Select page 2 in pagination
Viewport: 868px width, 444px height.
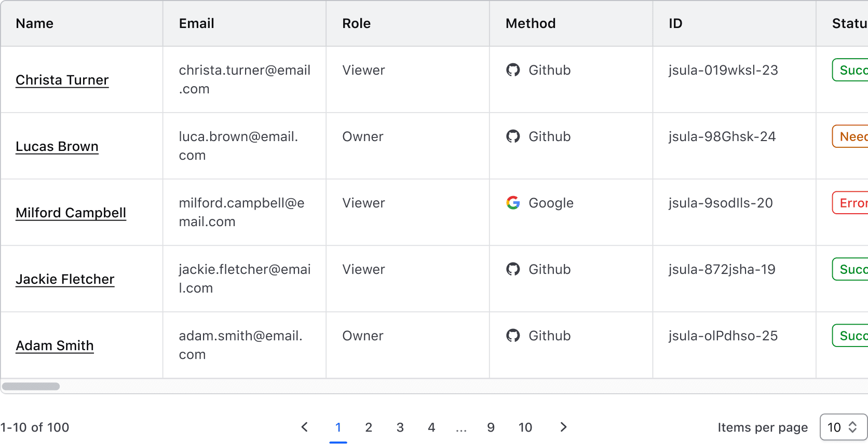(x=369, y=427)
